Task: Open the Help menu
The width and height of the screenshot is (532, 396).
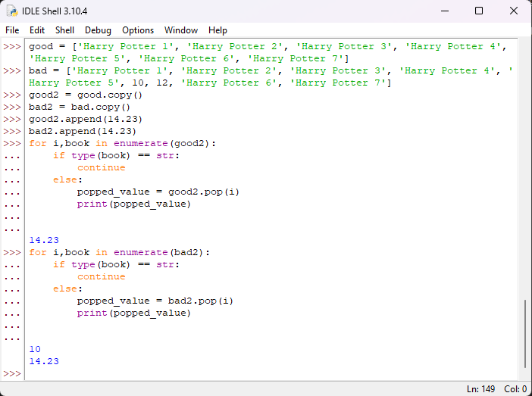Action: (x=217, y=30)
